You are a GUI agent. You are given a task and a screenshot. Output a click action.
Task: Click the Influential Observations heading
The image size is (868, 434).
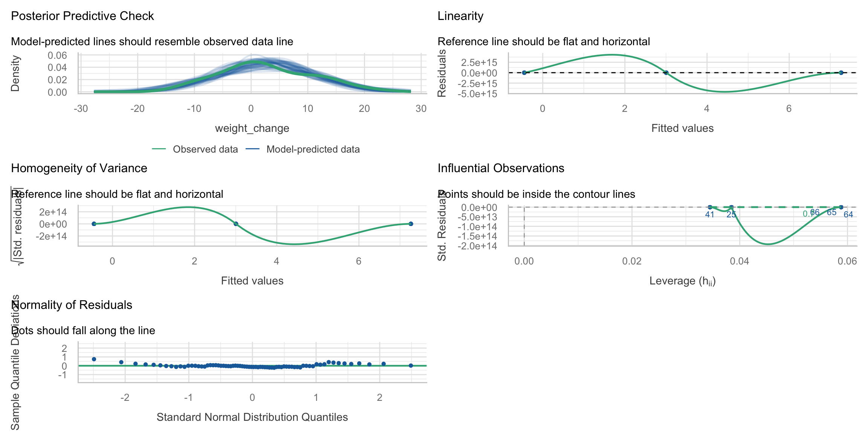coord(501,168)
